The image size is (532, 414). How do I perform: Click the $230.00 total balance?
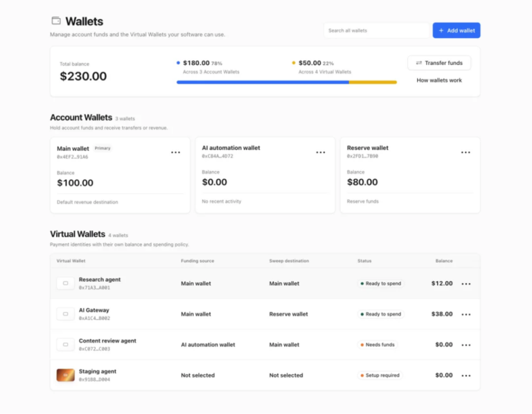[83, 76]
